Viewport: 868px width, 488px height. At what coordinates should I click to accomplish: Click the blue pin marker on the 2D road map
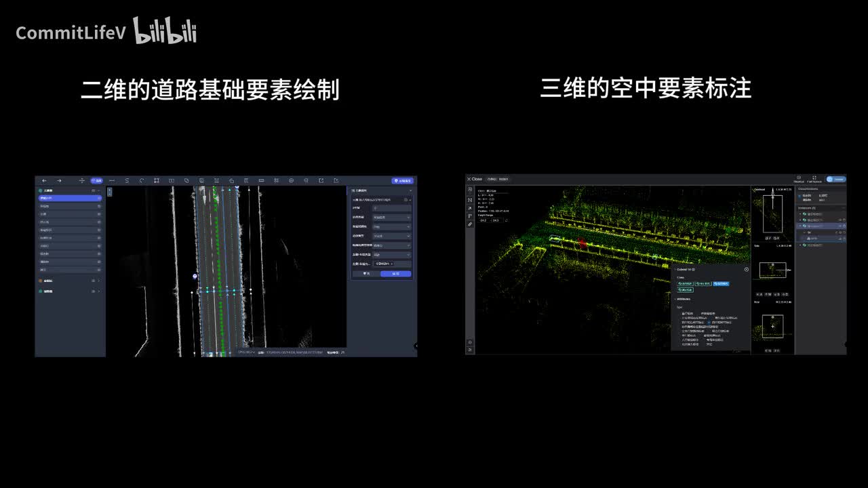[x=195, y=277]
